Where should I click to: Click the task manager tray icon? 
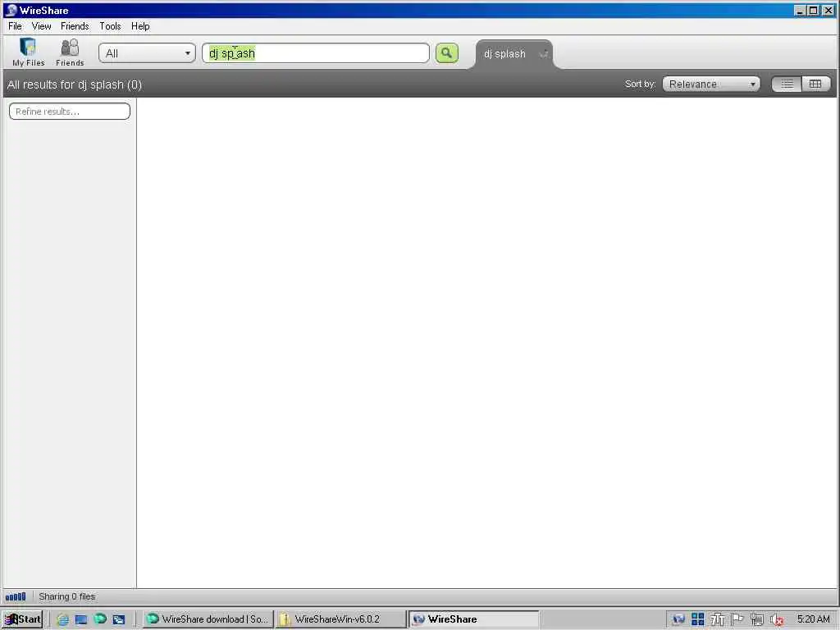pyautogui.click(x=717, y=619)
